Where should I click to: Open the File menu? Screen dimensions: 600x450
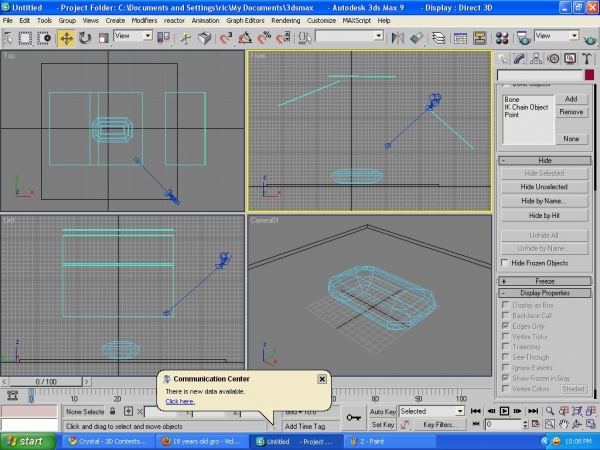point(8,21)
